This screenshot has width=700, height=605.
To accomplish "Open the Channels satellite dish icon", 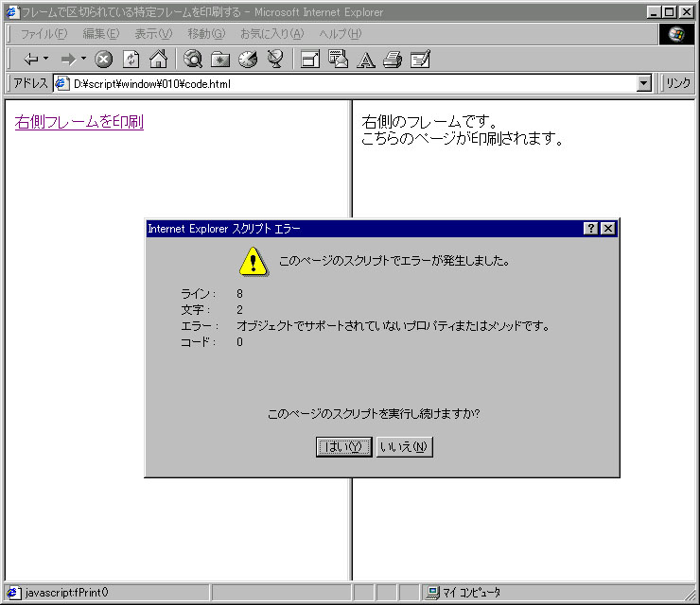I will coord(275,59).
